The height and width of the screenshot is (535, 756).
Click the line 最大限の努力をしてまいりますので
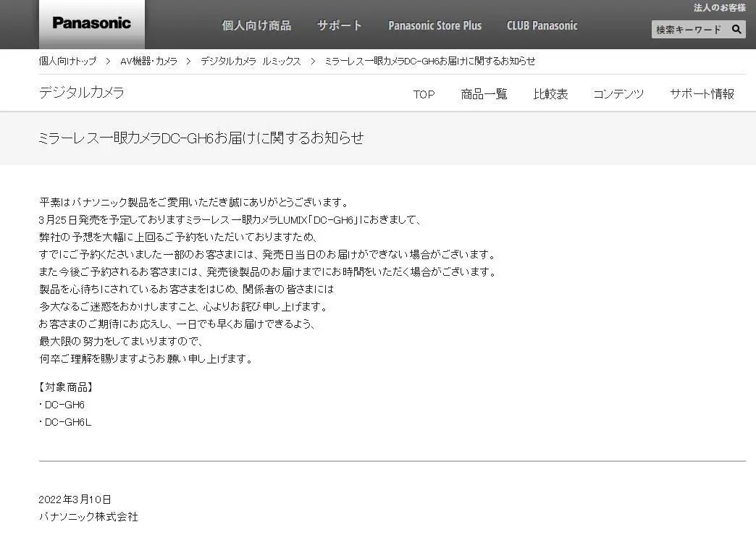(x=121, y=341)
